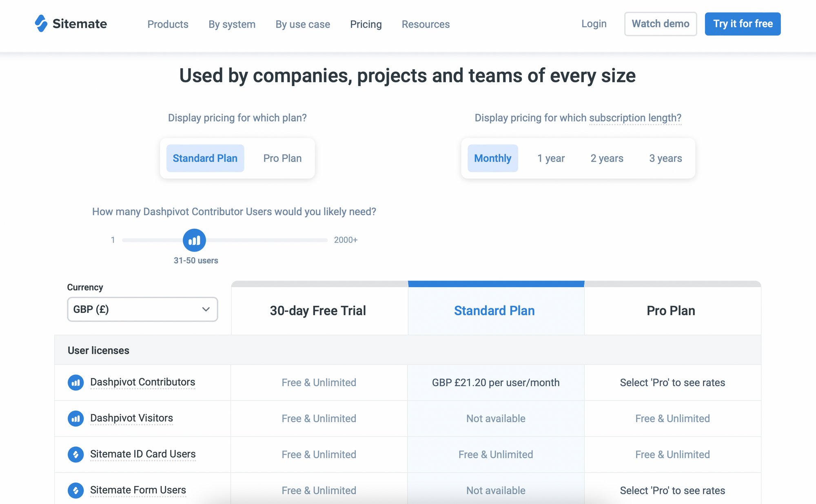The height and width of the screenshot is (504, 816).
Task: Click the Dashpivot Contributors label
Action: click(143, 382)
